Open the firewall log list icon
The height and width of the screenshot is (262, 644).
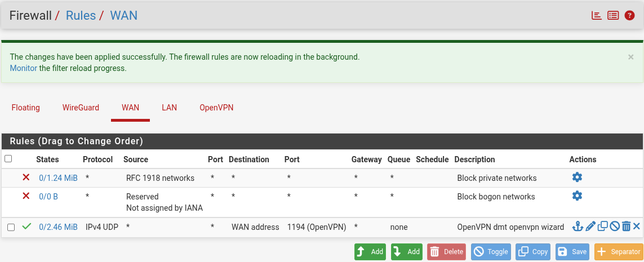point(613,16)
